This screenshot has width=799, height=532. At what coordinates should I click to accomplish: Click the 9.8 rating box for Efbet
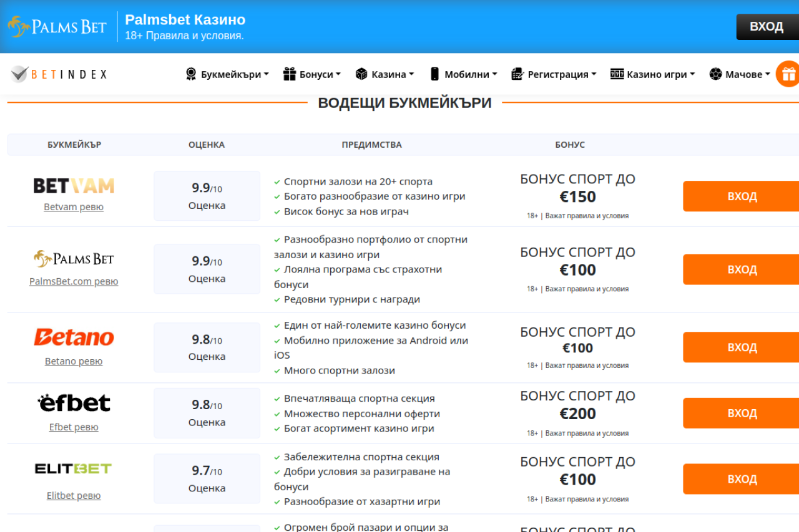[207, 413]
